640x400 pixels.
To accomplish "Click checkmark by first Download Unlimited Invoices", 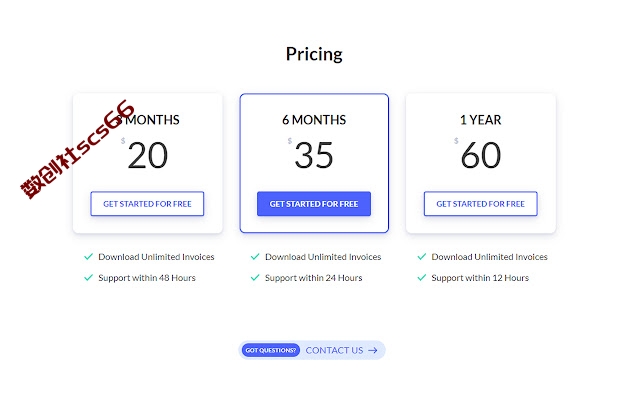I will click(x=89, y=256).
